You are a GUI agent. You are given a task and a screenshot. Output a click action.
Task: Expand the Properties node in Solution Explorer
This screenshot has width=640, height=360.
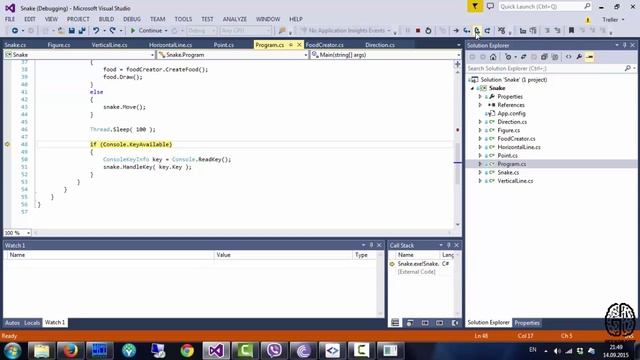480,97
